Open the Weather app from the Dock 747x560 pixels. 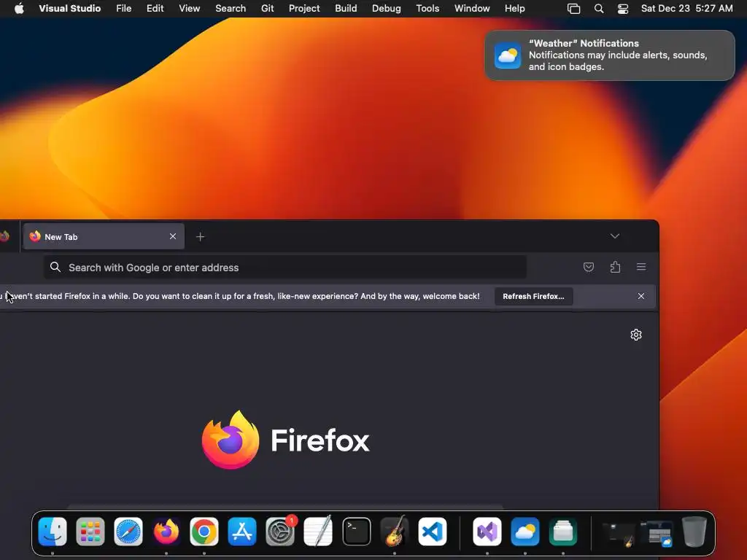(525, 532)
